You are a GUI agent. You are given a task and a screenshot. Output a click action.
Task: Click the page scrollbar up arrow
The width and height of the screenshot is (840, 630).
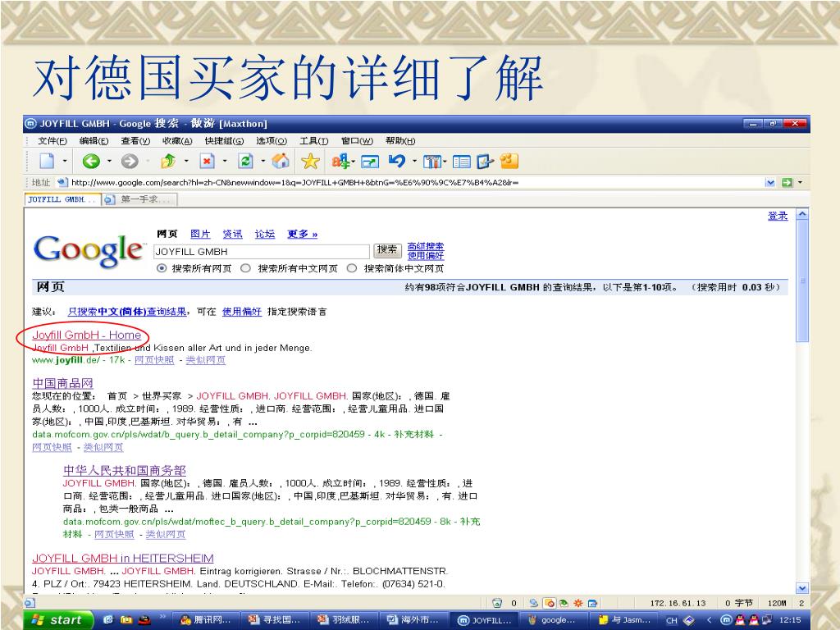pyautogui.click(x=802, y=215)
